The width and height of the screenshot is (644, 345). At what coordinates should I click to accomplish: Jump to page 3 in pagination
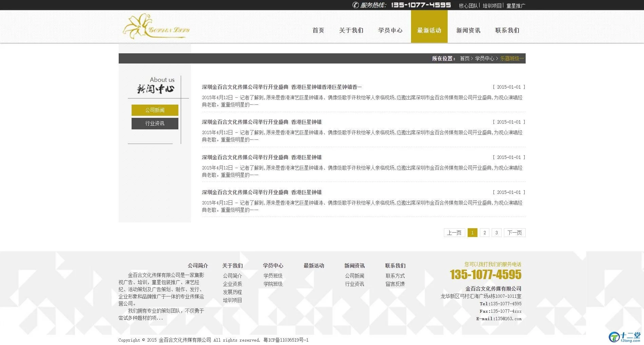[496, 233]
